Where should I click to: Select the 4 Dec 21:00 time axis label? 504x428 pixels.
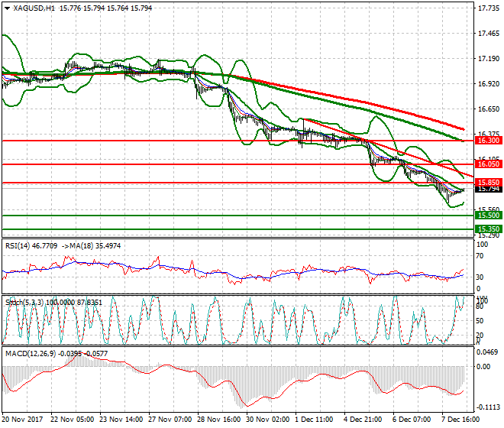(x=363, y=420)
